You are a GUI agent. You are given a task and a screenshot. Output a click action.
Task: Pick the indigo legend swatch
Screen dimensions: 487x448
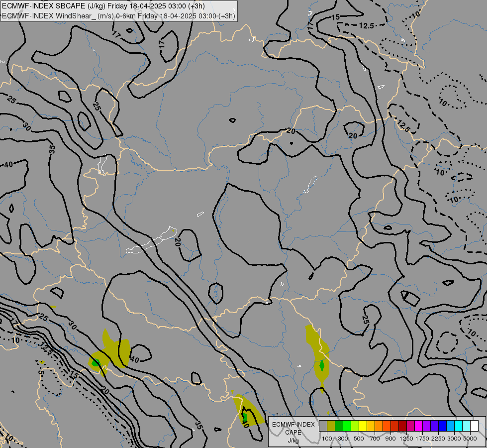coord(434,426)
